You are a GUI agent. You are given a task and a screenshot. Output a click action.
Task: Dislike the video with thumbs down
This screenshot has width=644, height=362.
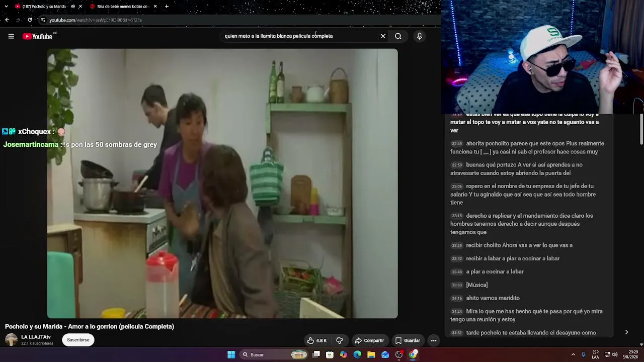pos(340,340)
